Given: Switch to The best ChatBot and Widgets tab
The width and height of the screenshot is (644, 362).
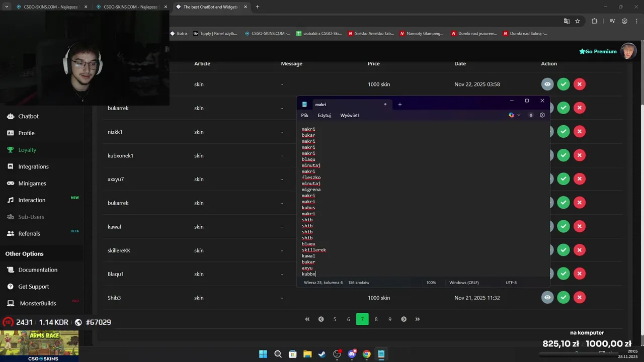Looking at the screenshot, I should click(210, 7).
